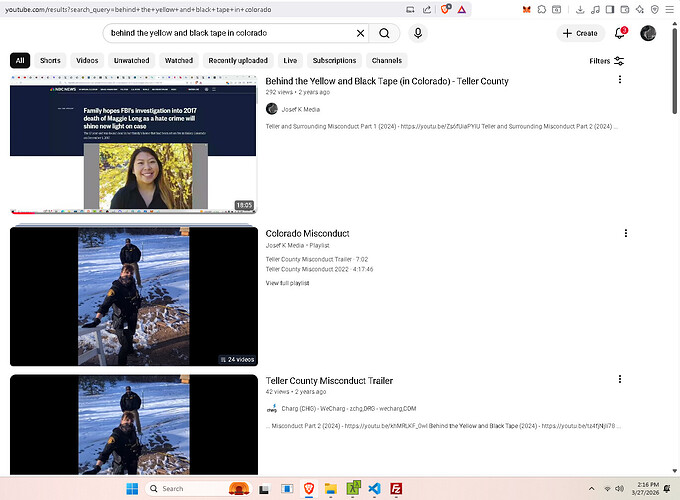Click the Create button
680x500 pixels.
click(x=579, y=33)
